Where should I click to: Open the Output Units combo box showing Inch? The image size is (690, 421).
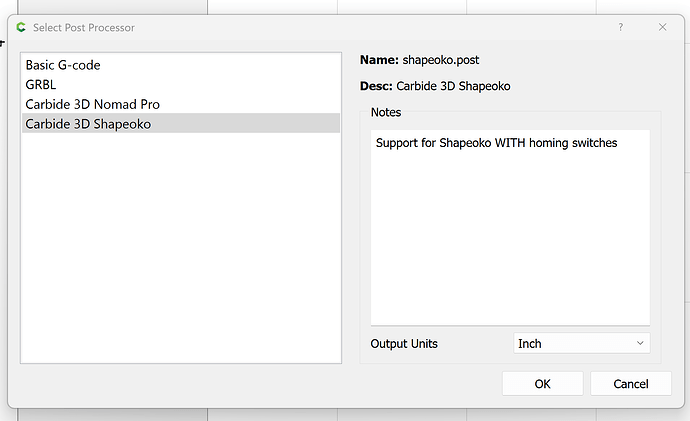(581, 343)
